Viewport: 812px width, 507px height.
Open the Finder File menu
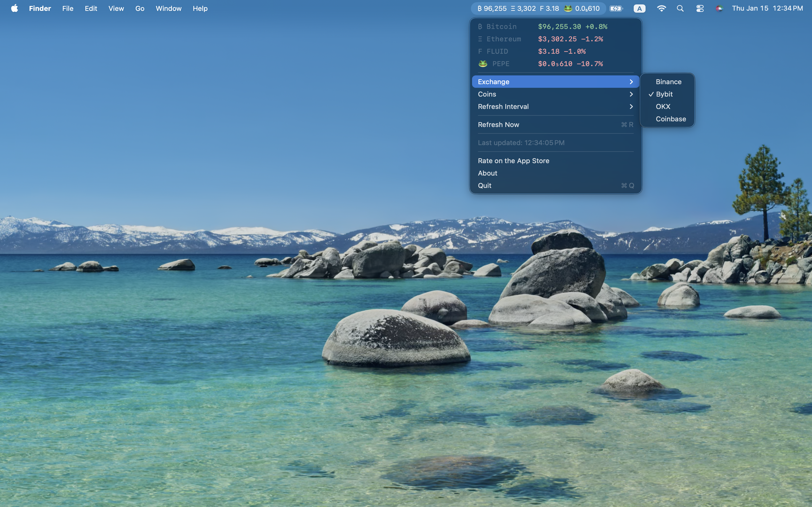point(68,8)
